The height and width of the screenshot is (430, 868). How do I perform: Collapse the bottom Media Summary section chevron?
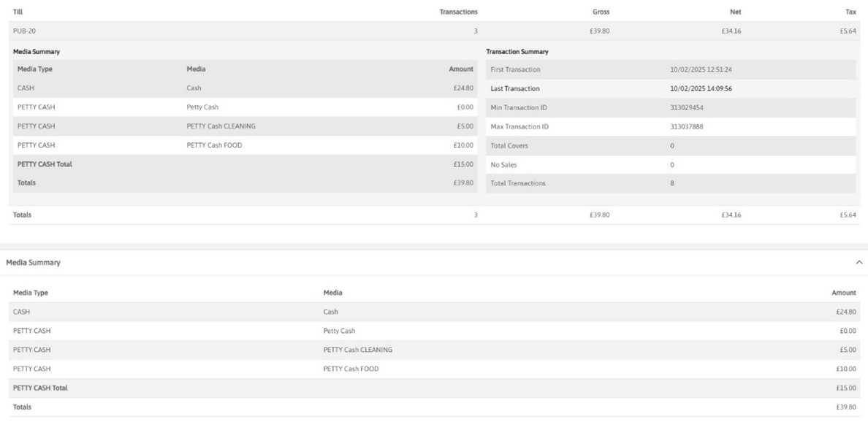click(x=859, y=263)
